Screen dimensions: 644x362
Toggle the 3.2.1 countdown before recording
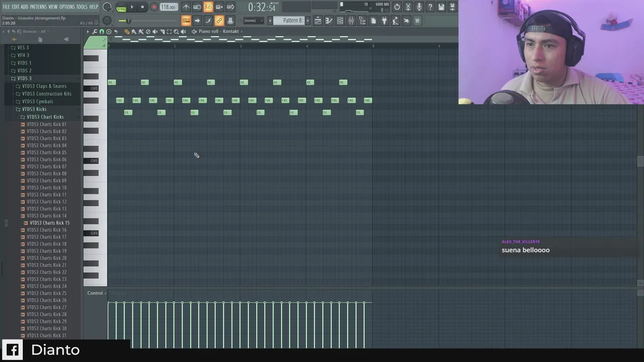pos(208,7)
